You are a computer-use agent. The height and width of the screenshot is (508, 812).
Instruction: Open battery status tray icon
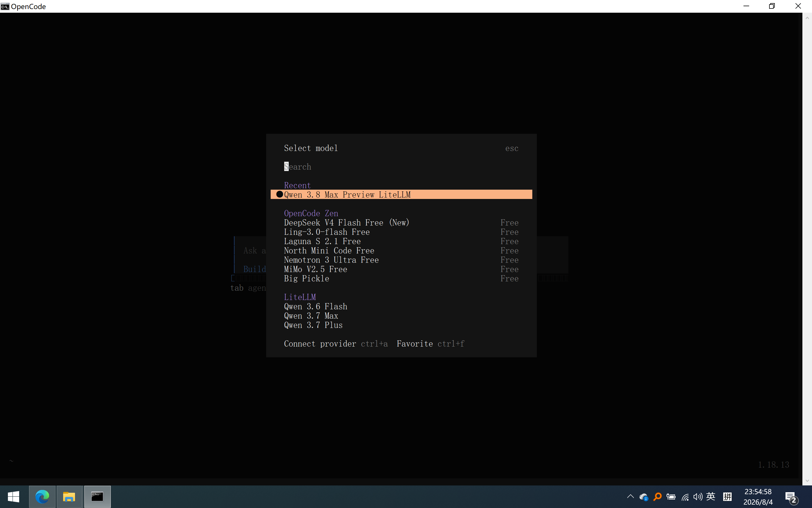click(x=671, y=497)
